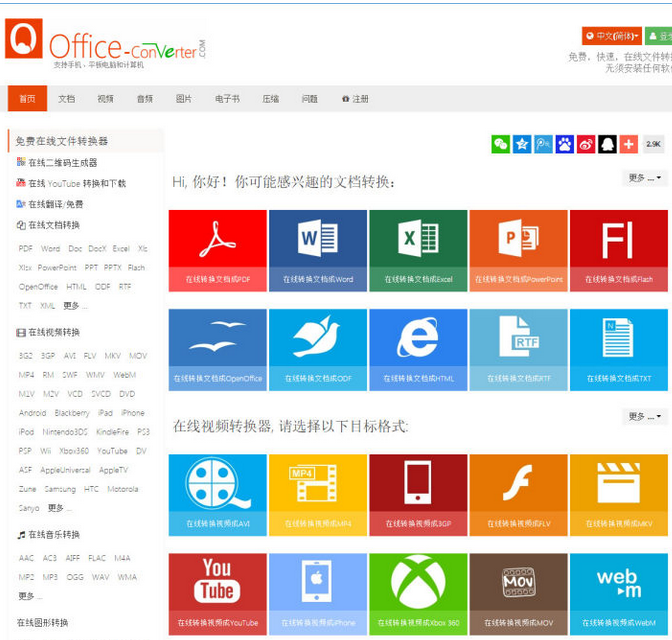Viewport: 672px width, 640px height.
Task: Open the Word conversion tile
Action: 318,251
